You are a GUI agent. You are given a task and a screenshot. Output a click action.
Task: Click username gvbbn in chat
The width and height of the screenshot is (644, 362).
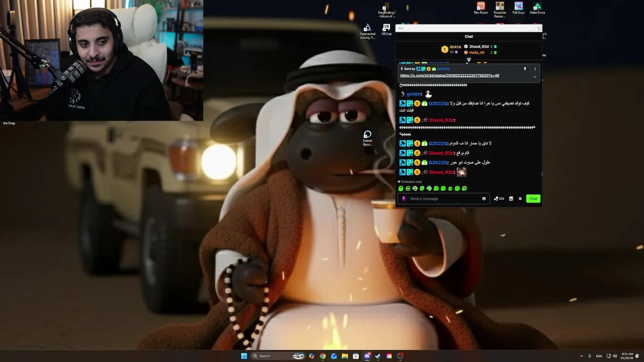414,94
